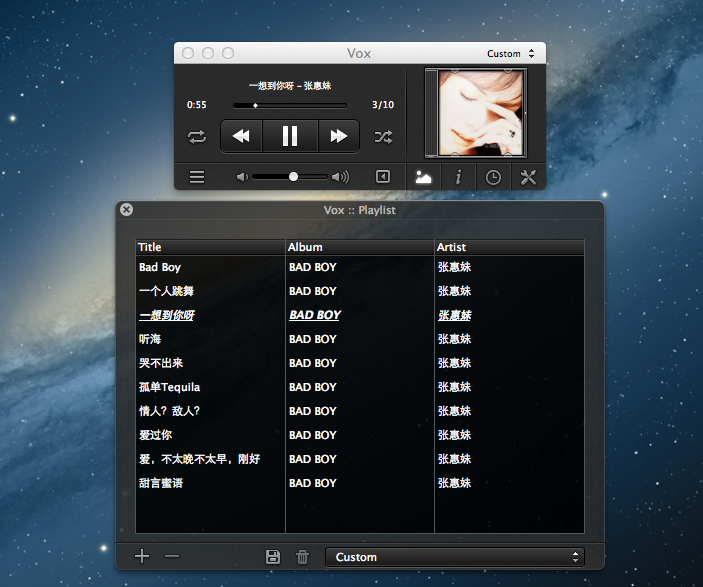Select the track Bad Boy

tap(160, 267)
